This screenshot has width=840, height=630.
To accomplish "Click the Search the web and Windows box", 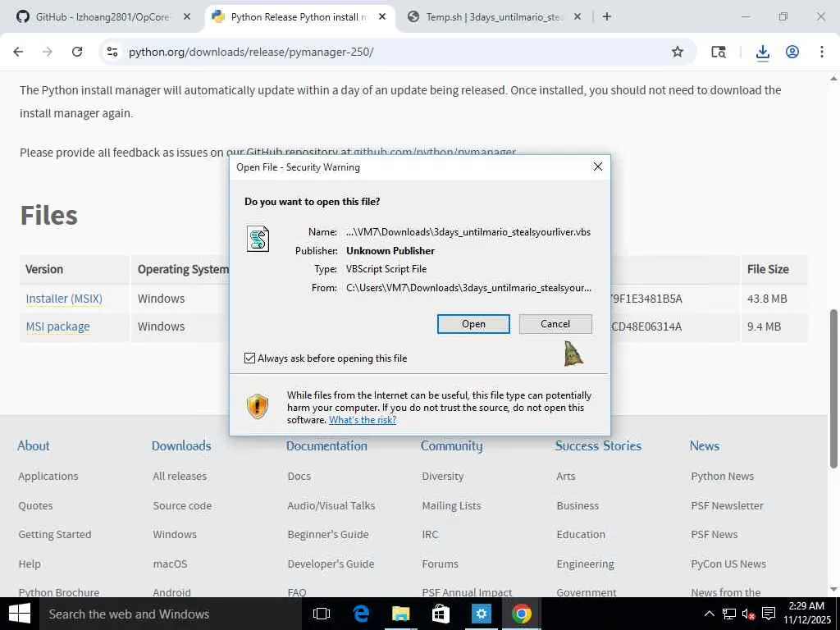I will coord(171,614).
